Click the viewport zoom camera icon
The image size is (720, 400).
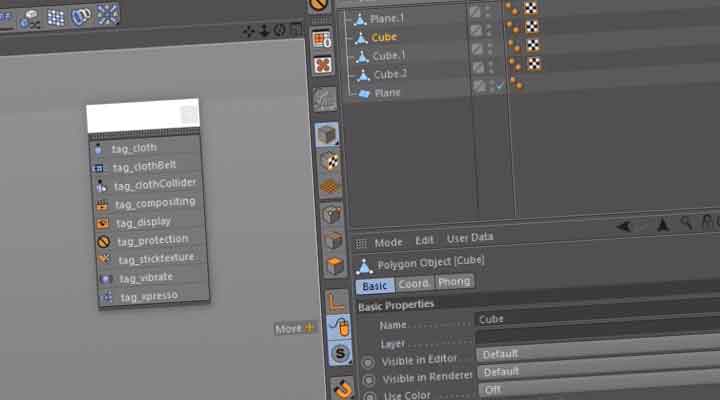coord(264,31)
